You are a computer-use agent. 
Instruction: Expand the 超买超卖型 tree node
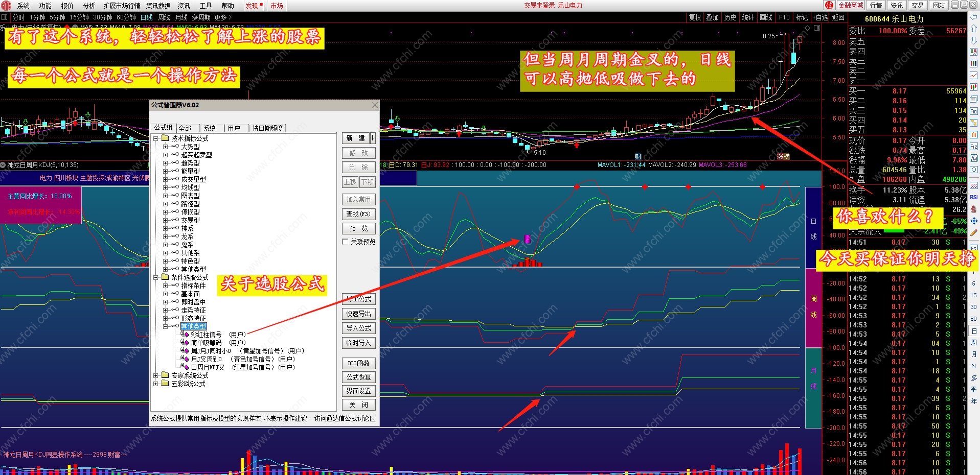click(x=165, y=155)
